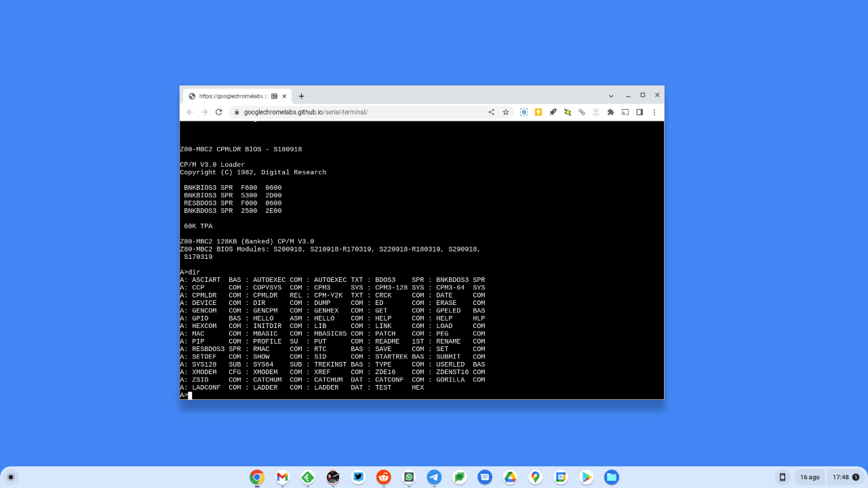Bookmark this page with the star icon
The image size is (868, 488).
(506, 113)
